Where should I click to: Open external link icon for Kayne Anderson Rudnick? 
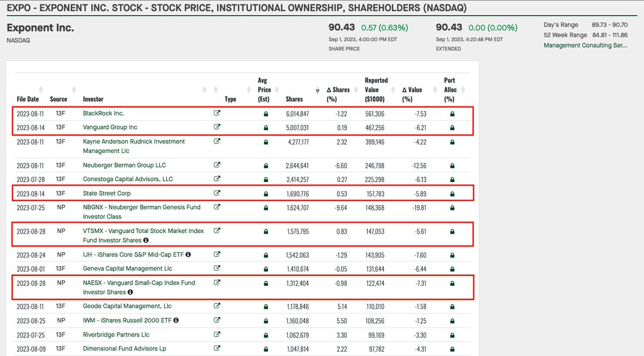217,141
